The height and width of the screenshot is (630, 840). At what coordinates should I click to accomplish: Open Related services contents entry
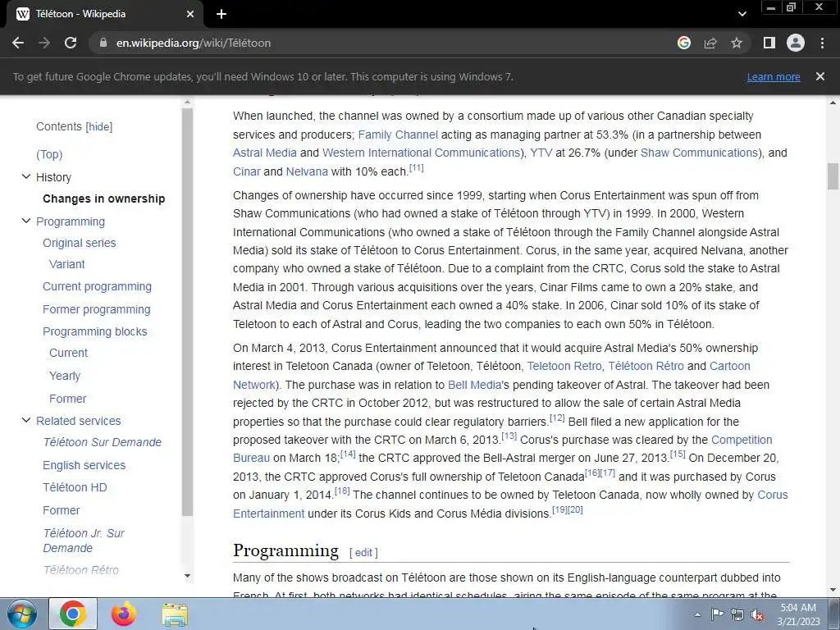78,421
